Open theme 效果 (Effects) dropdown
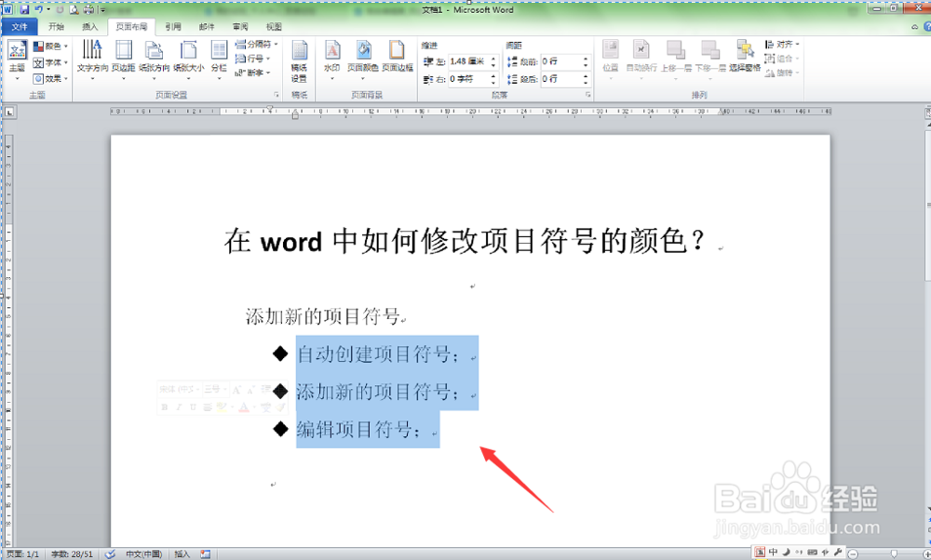 [x=50, y=78]
